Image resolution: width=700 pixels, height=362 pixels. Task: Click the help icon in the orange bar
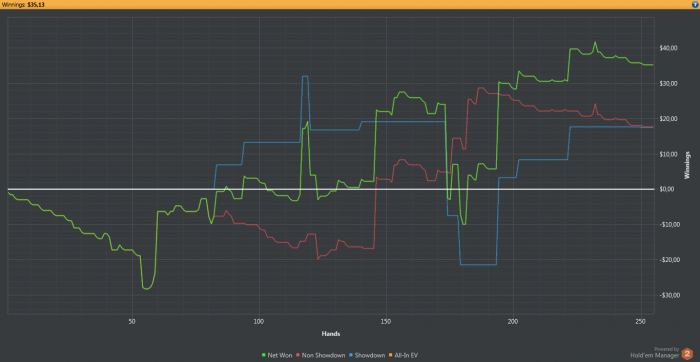click(694, 4)
